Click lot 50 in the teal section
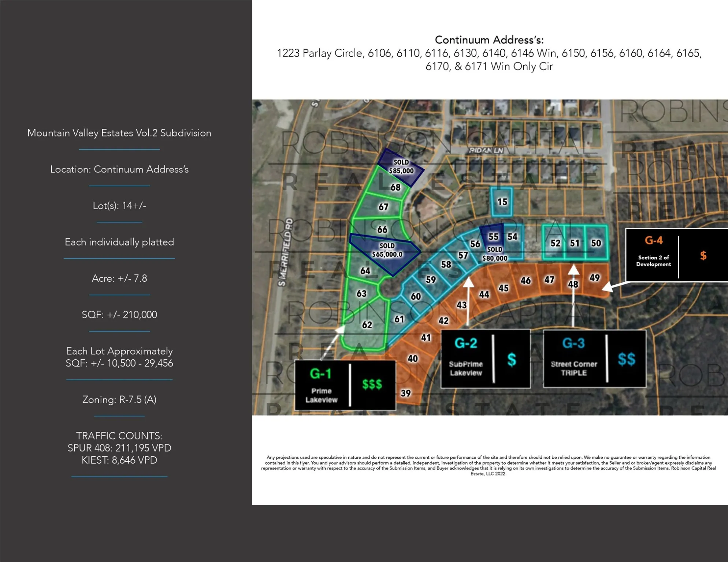 (x=596, y=243)
